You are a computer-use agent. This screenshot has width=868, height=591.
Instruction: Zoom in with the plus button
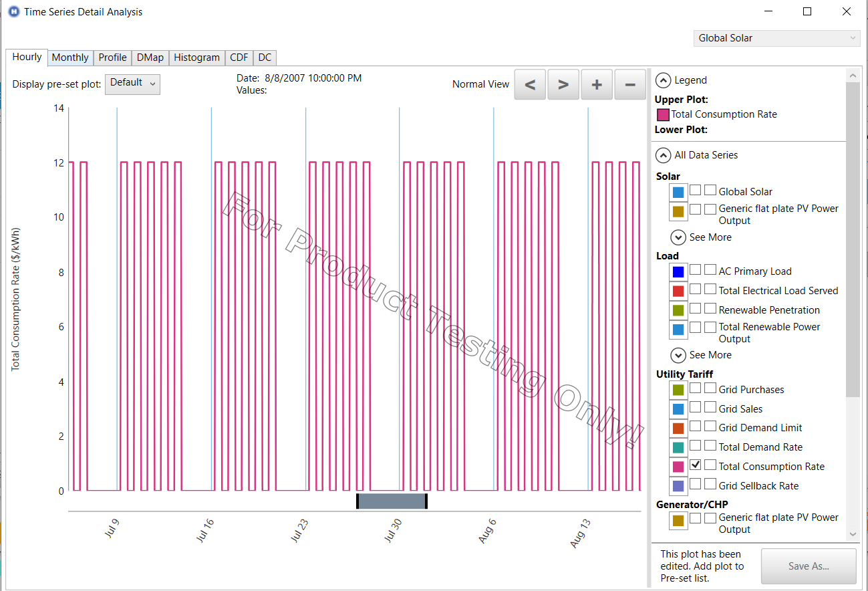[x=597, y=85]
